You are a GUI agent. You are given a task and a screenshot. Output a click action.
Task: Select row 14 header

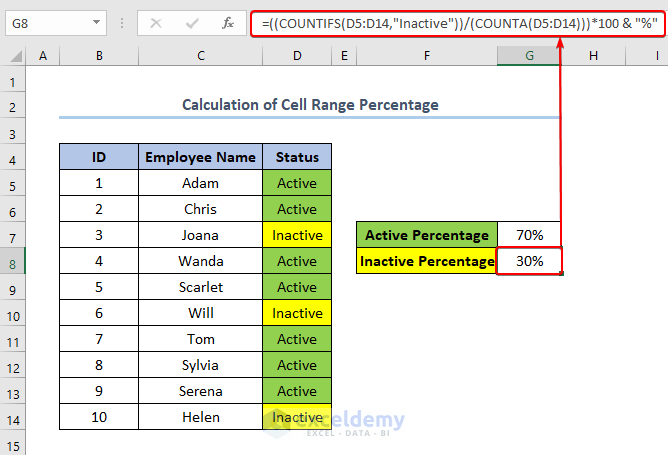pos(13,420)
